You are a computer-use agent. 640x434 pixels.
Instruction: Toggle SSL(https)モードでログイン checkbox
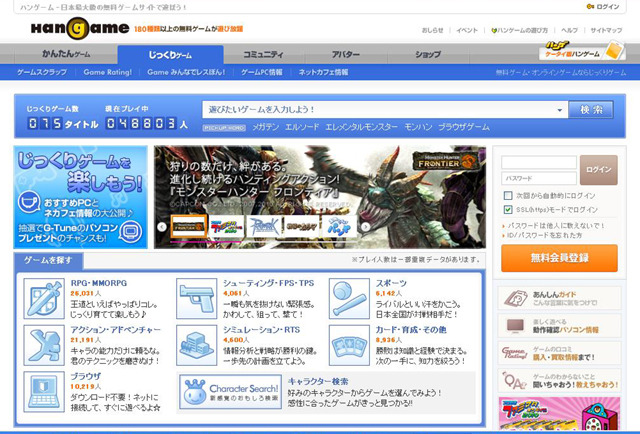coord(508,209)
